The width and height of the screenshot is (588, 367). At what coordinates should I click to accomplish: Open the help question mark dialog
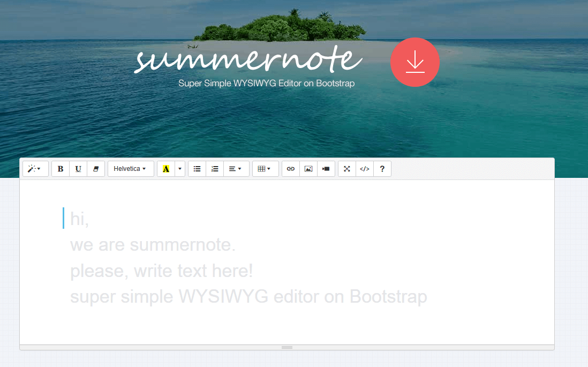[382, 169]
